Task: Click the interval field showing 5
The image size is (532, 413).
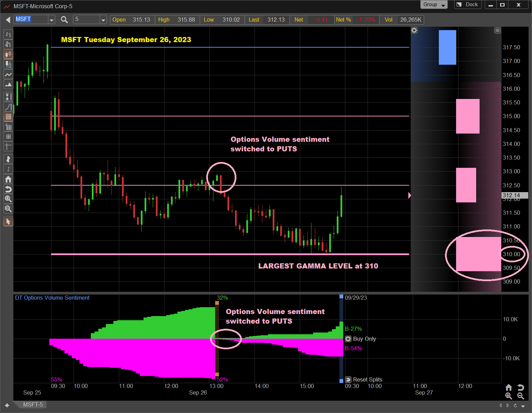Action: click(86, 20)
